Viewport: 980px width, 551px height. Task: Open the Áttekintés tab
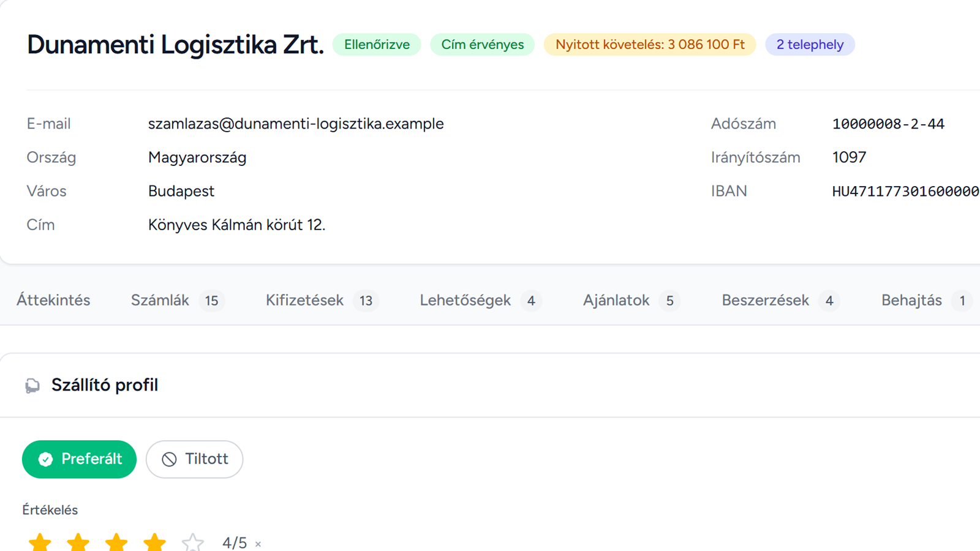click(x=53, y=301)
